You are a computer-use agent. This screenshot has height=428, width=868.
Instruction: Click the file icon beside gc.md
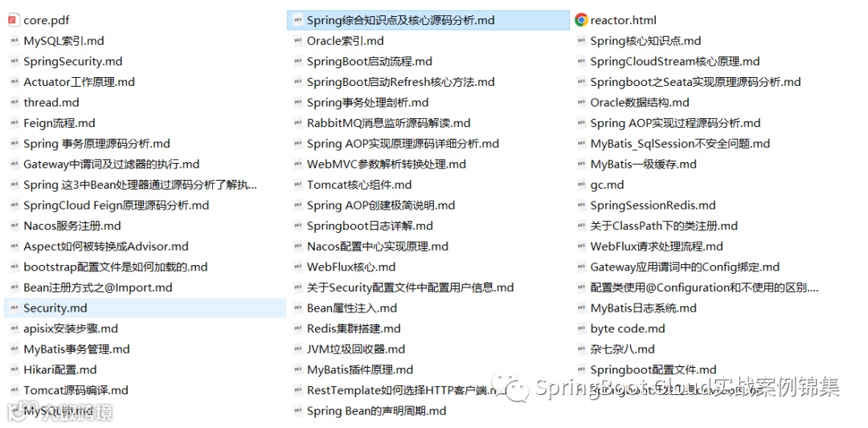tap(581, 185)
